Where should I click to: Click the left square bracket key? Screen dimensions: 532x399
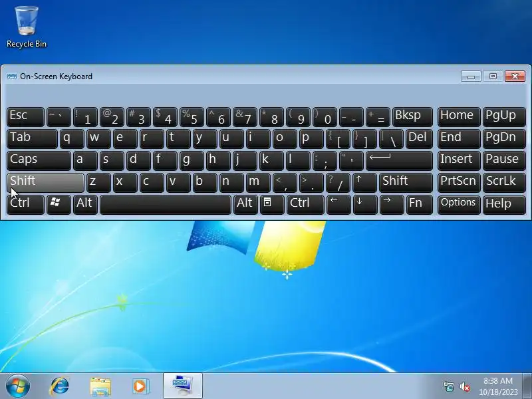pyautogui.click(x=338, y=139)
